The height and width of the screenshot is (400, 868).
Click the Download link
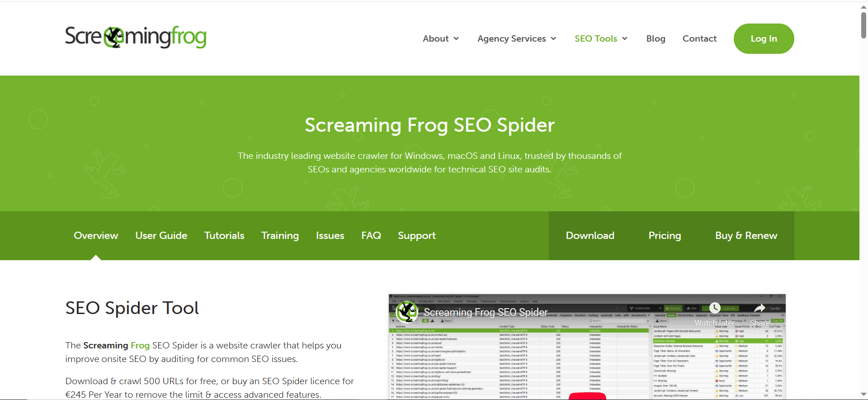[x=590, y=235]
